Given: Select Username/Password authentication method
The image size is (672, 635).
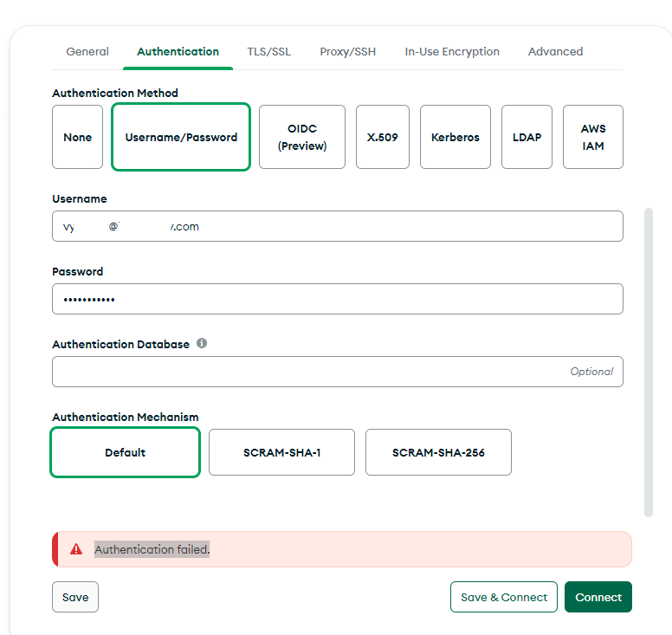Looking at the screenshot, I should tap(181, 137).
